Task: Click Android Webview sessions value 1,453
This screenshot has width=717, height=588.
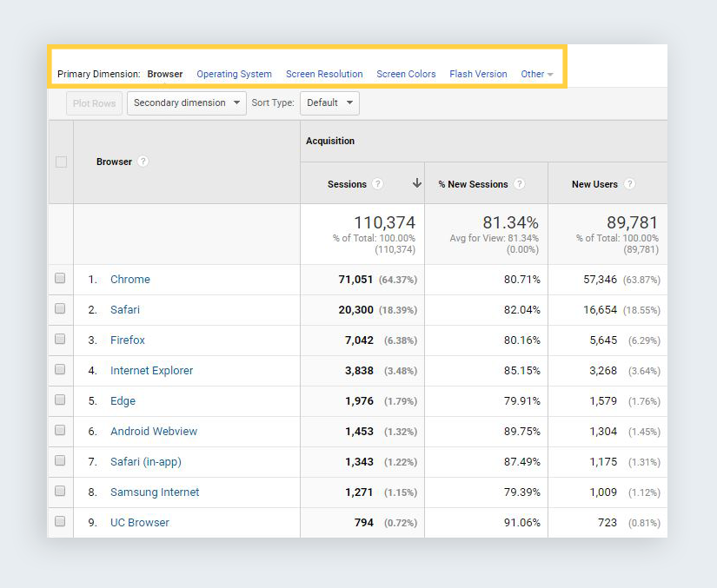Action: click(x=359, y=432)
